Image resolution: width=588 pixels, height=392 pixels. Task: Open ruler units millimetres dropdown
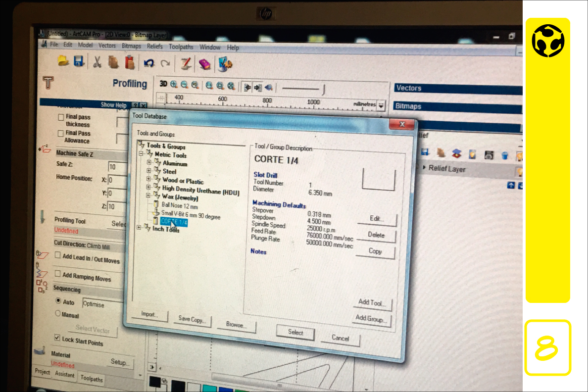click(381, 105)
